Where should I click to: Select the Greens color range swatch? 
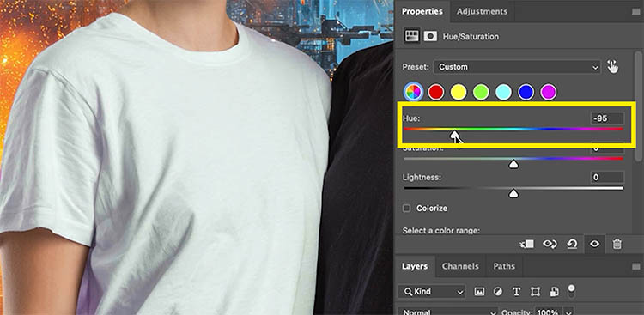tap(481, 92)
